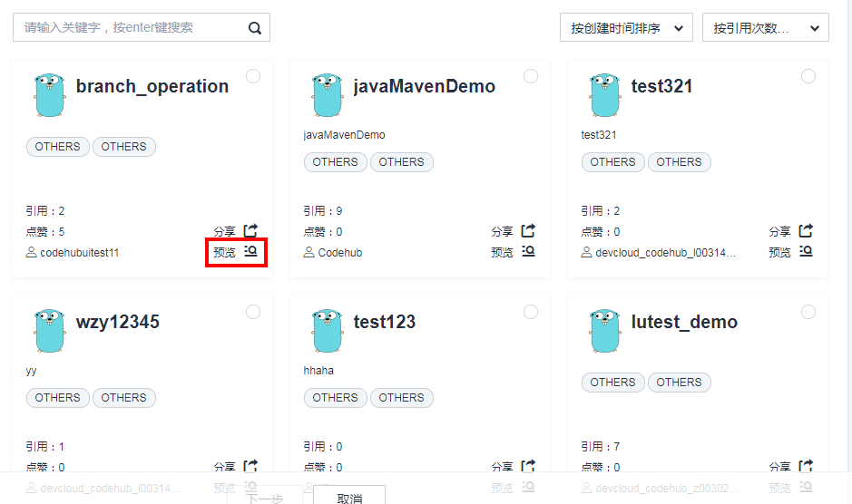Click first OTHERS tag on test321 card
Viewport: 852px width, 504px height.
(612, 162)
